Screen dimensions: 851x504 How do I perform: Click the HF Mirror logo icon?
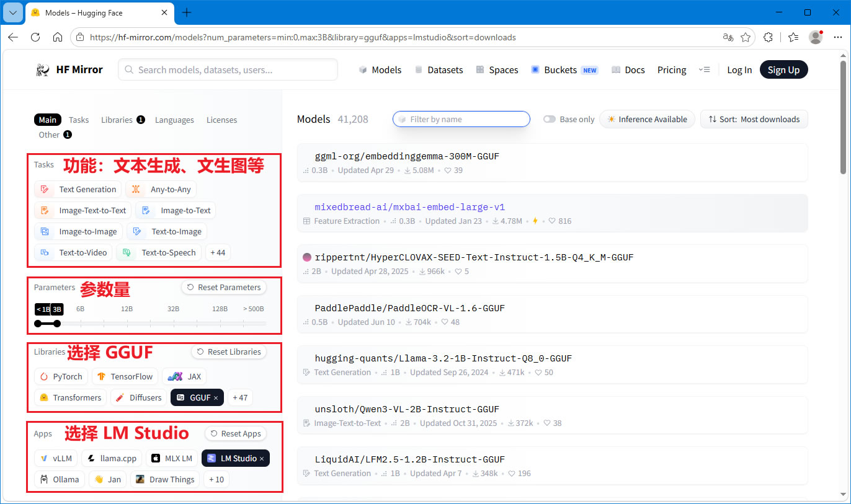[43, 69]
